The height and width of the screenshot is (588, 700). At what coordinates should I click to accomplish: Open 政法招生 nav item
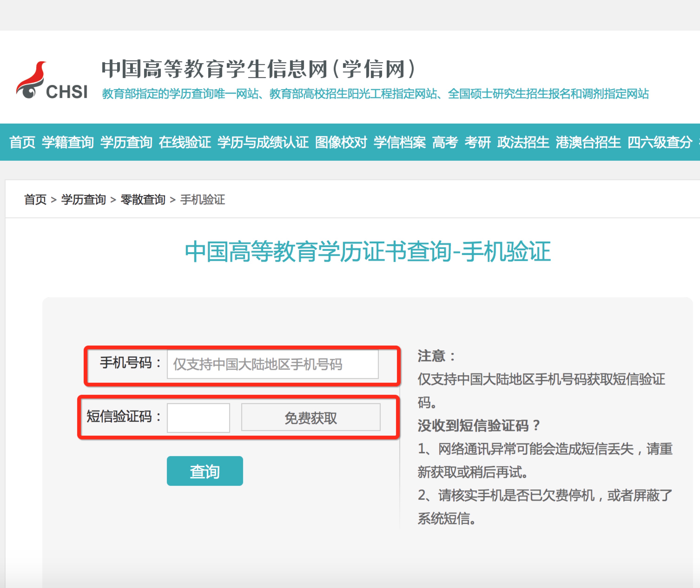click(523, 142)
